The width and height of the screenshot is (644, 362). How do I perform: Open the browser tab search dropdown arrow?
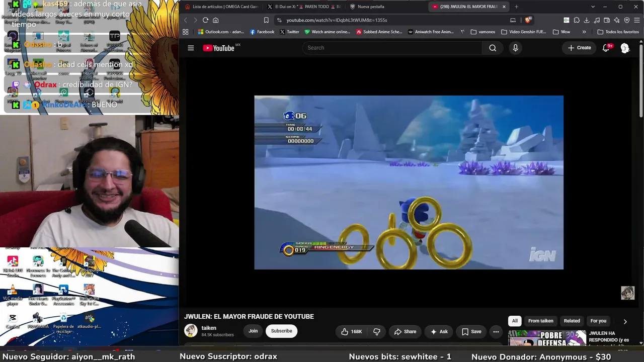click(x=593, y=7)
